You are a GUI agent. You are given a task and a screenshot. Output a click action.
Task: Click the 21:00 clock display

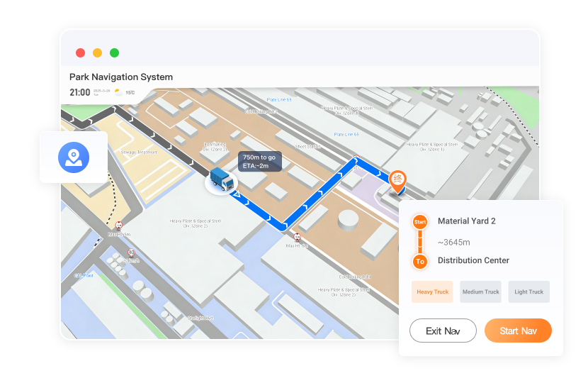[79, 92]
